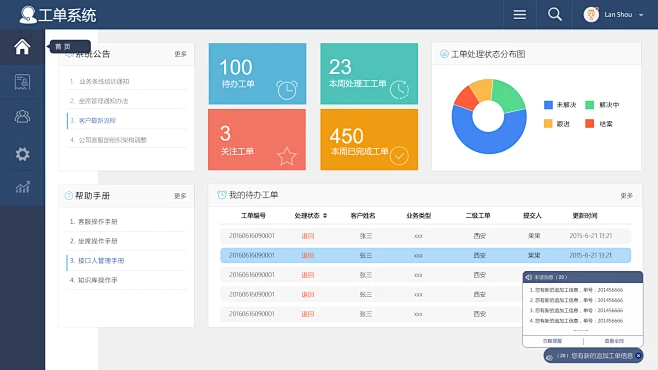Open the hamburger menu in top bar
658x370 pixels.
(520, 15)
